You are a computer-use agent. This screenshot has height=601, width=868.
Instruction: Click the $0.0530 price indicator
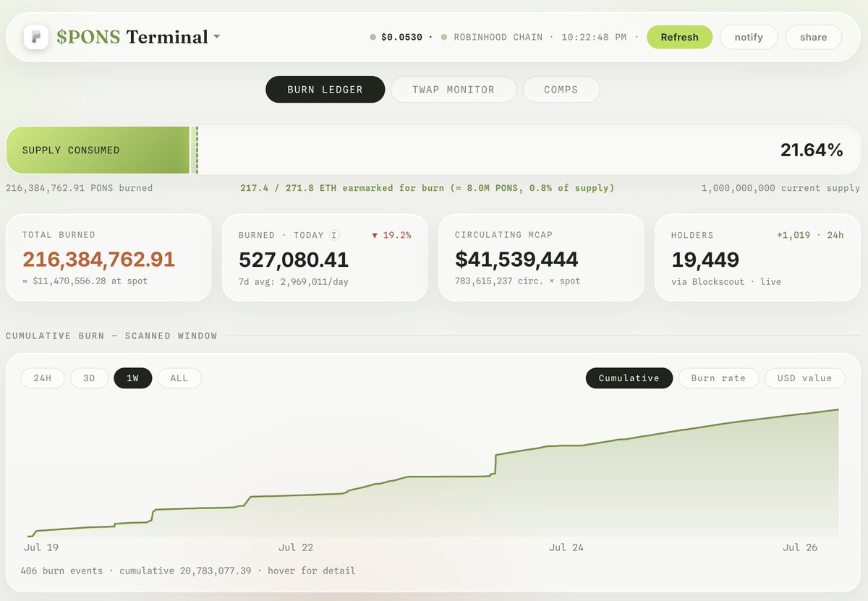tap(401, 37)
